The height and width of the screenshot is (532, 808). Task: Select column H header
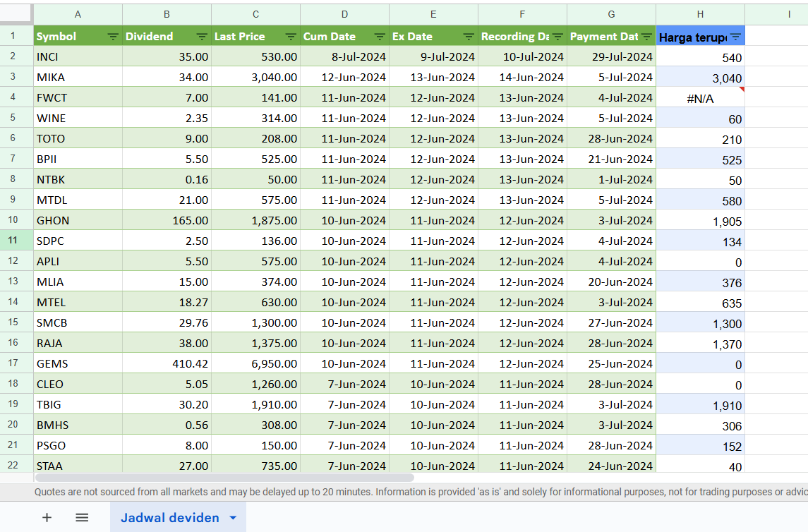point(700,14)
